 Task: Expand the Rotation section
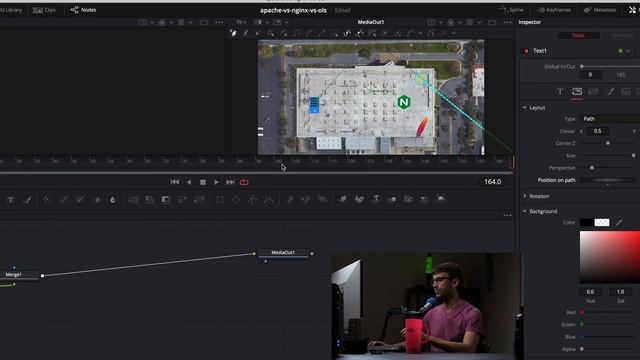pos(524,196)
